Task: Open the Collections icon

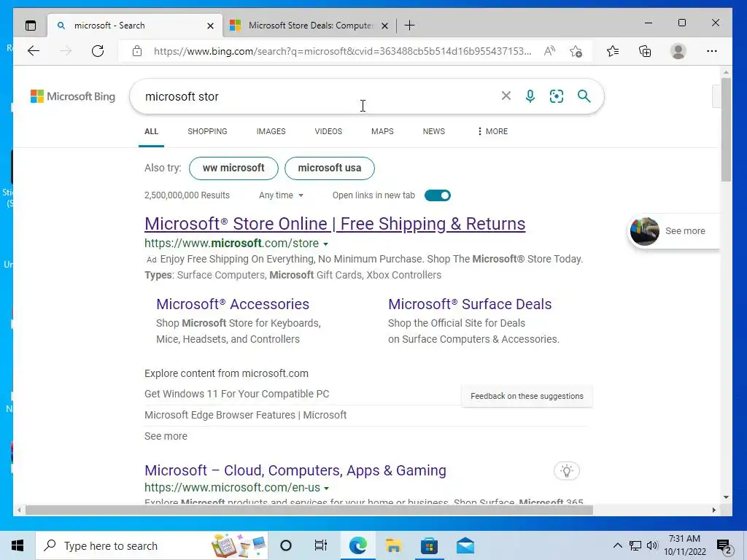Action: 645,51
